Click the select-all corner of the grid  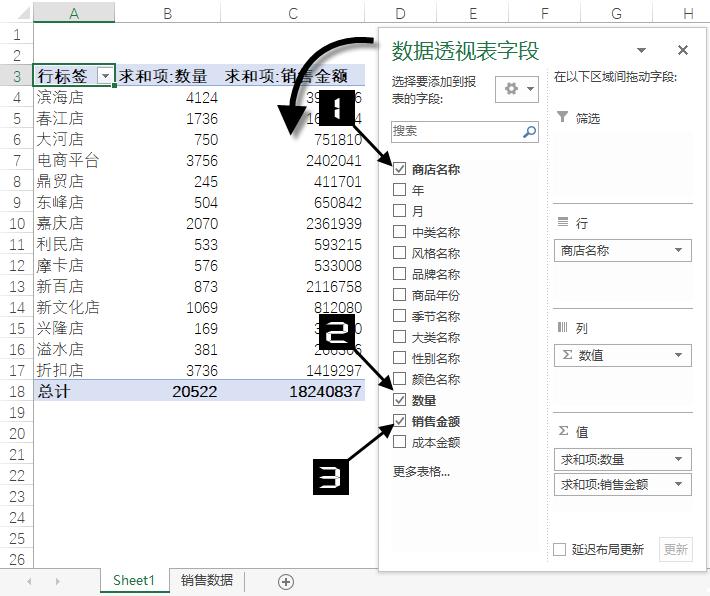(16, 12)
